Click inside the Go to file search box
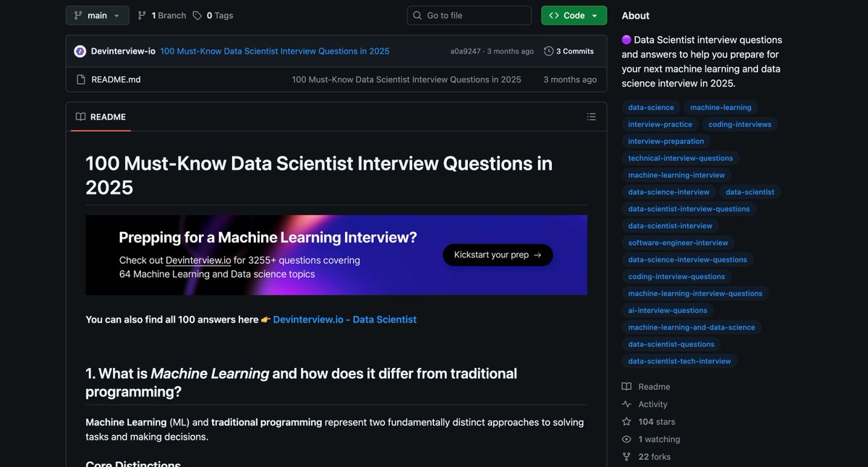Screen dimensions: 868x467 point(469,14)
